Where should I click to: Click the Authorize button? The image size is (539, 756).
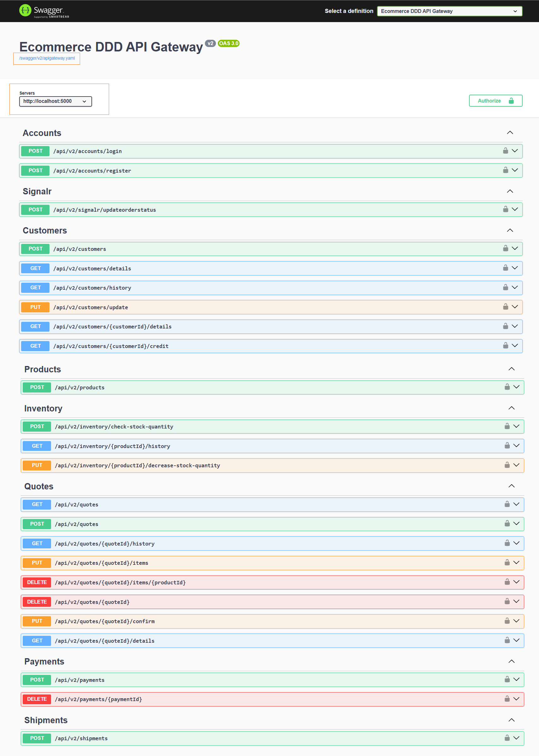coord(495,101)
